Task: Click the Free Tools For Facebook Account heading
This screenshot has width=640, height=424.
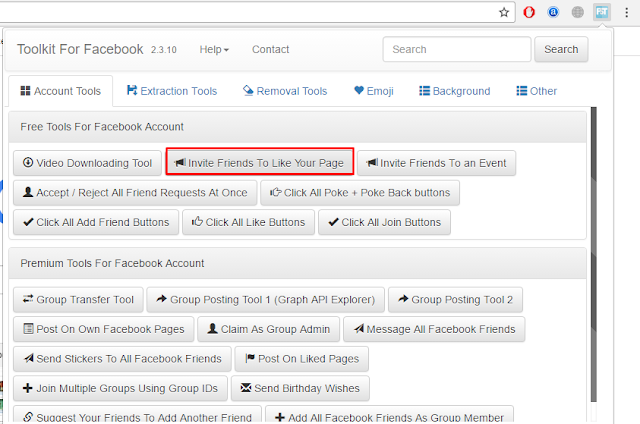Action: point(102,127)
